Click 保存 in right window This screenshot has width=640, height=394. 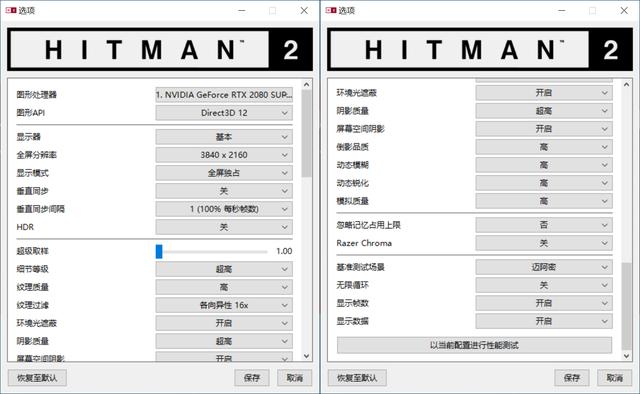pos(572,378)
